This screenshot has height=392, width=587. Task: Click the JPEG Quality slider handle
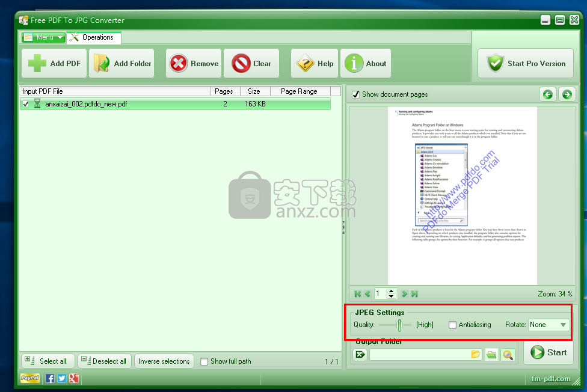(x=399, y=325)
